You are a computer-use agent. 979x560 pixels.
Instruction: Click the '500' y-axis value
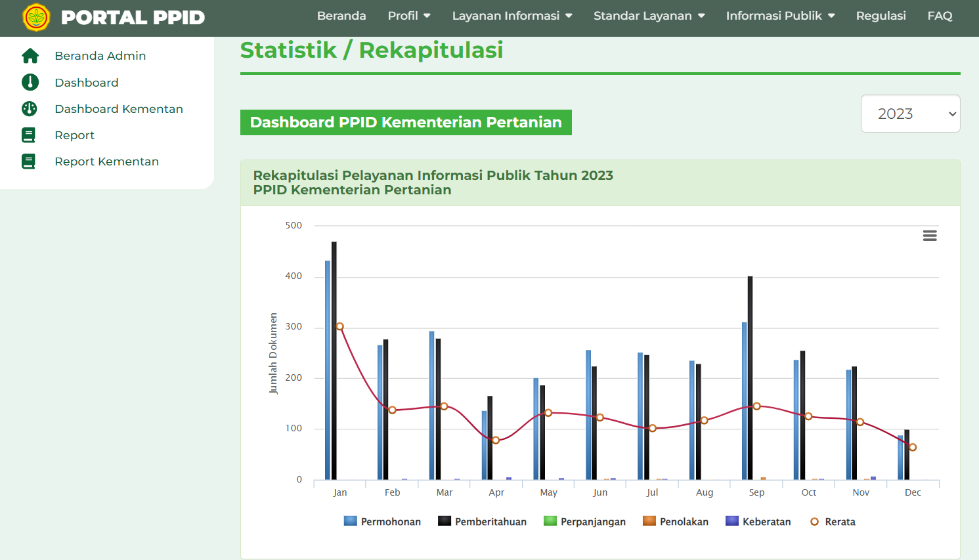point(294,225)
